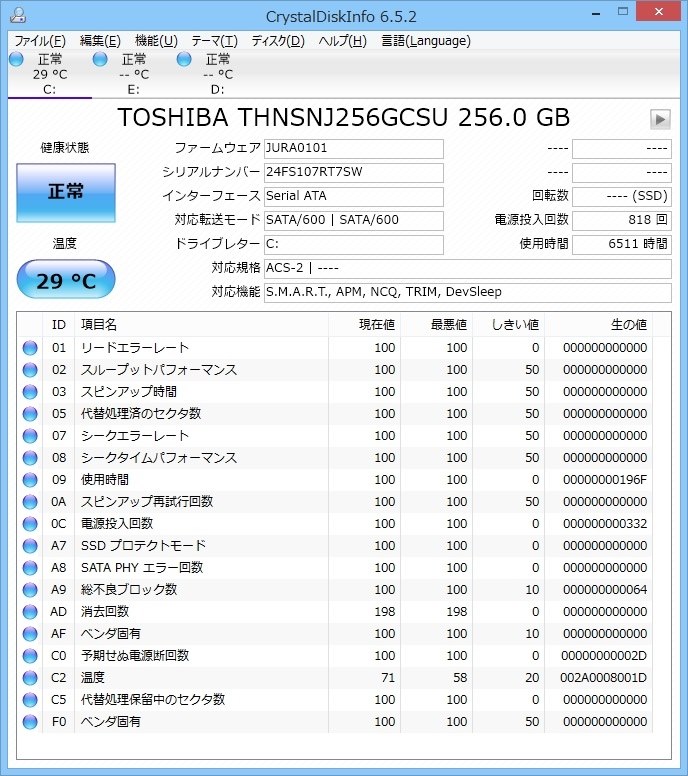Open the 機能(U) menu
Screen dimensions: 688x776
156,41
